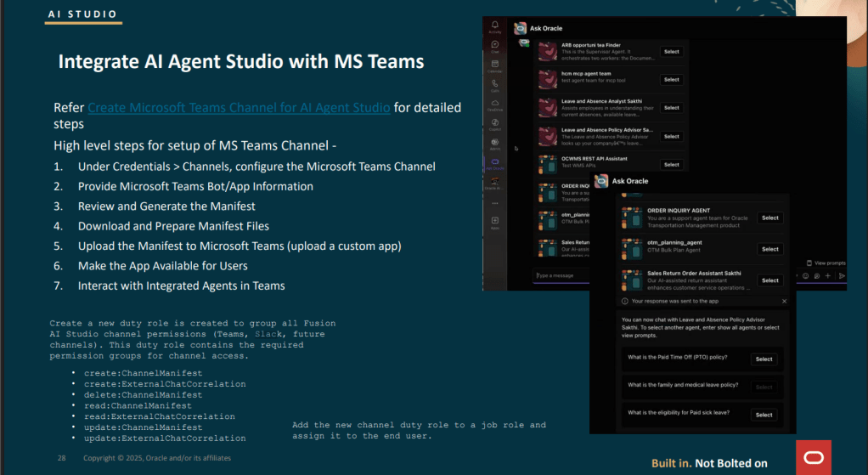Open Apps in the Teams sidebar
This screenshot has width=868, height=475.
tap(494, 222)
